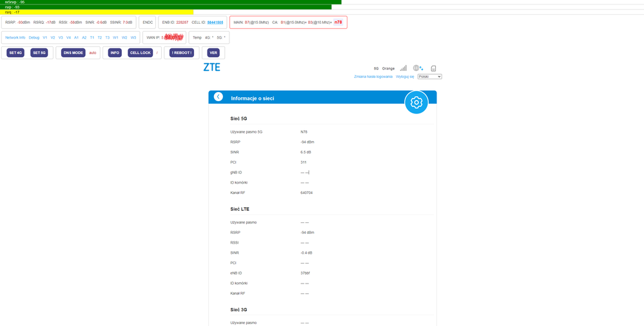Click the T2 link
The height and width of the screenshot is (326, 644).
(x=100, y=37)
